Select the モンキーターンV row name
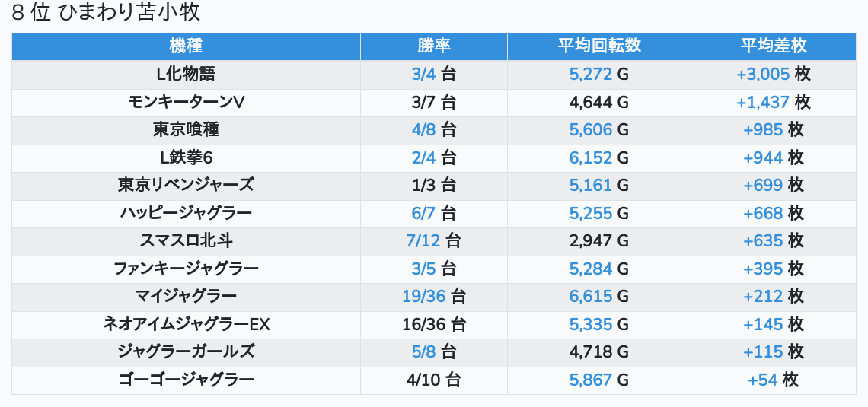This screenshot has width=868, height=407. (186, 102)
